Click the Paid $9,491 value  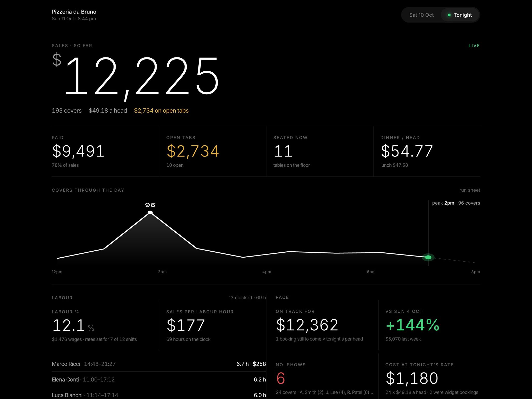[x=78, y=151]
